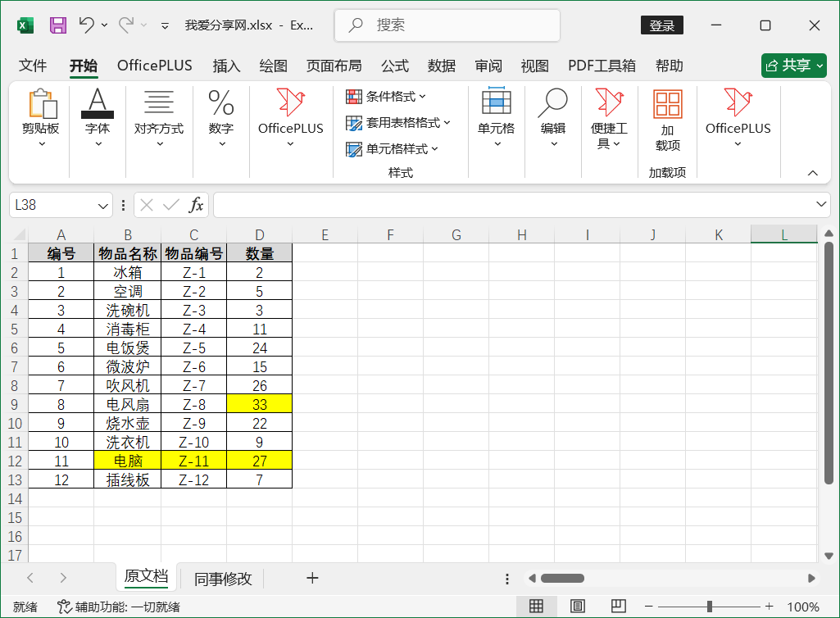
Task: Switch to the 数据 ribbon tab
Action: tap(441, 66)
